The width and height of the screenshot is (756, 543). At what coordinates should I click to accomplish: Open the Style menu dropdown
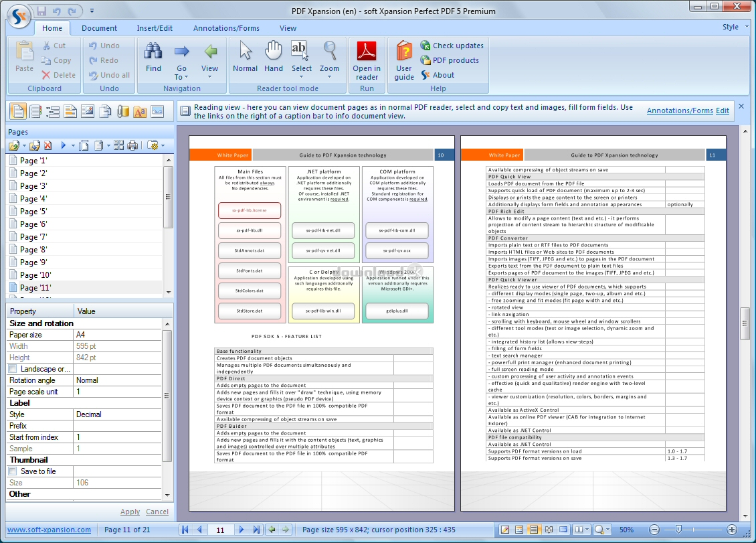click(734, 27)
